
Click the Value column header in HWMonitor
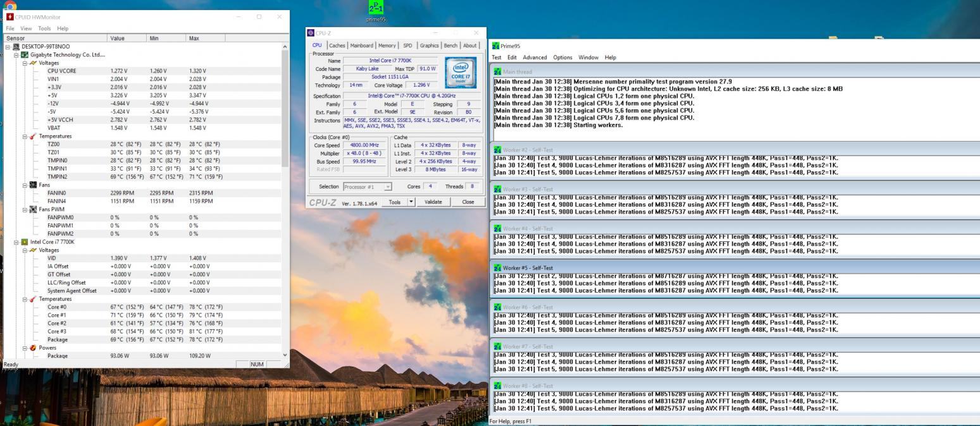[x=128, y=39]
